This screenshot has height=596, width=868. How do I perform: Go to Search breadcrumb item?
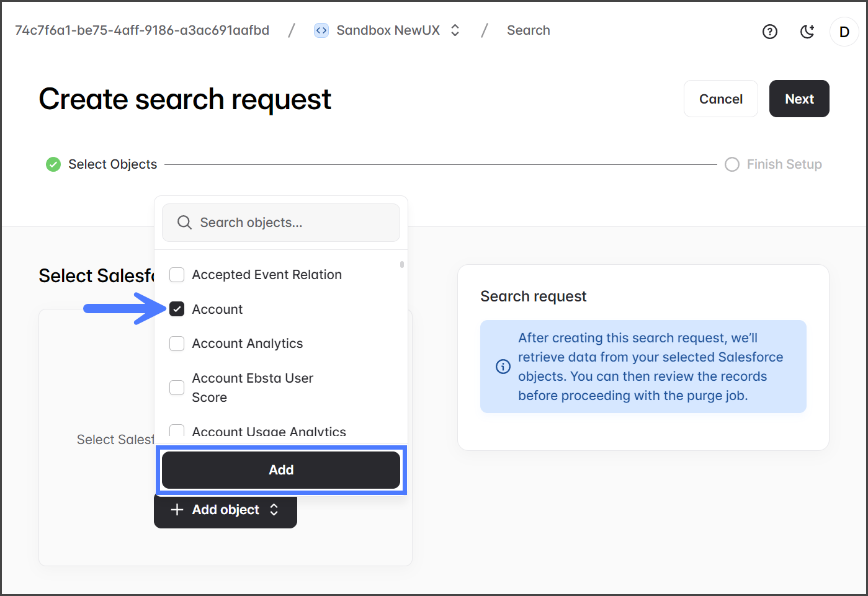point(528,30)
